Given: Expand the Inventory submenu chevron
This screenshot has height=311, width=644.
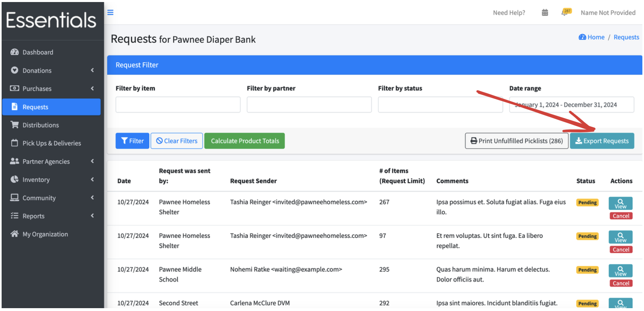Looking at the screenshot, I should pyautogui.click(x=93, y=179).
